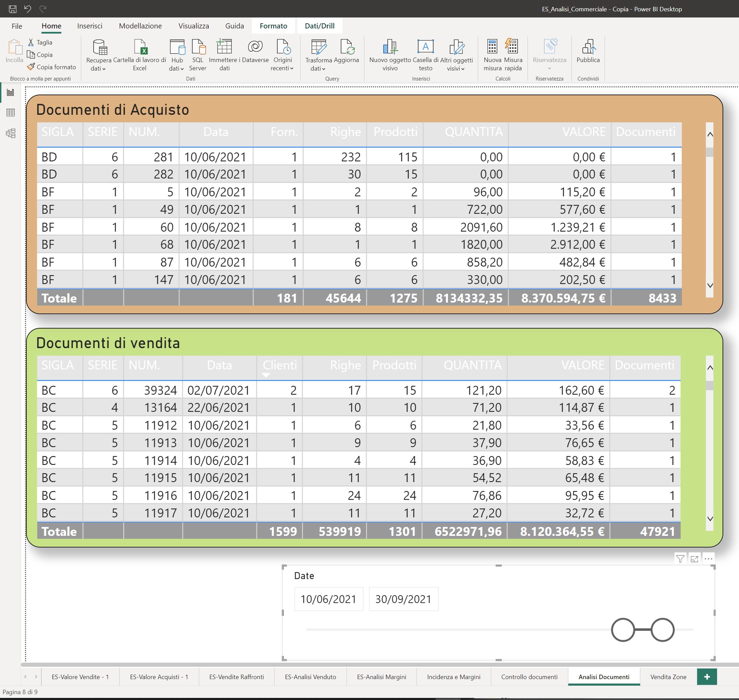
Task: Click the Save icon in title bar
Action: click(x=12, y=9)
